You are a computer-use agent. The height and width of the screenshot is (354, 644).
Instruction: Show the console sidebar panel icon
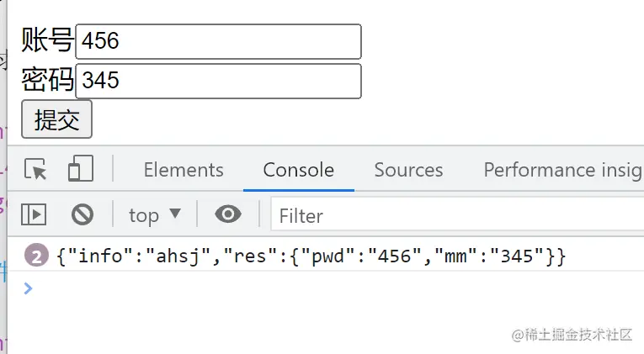click(x=34, y=214)
